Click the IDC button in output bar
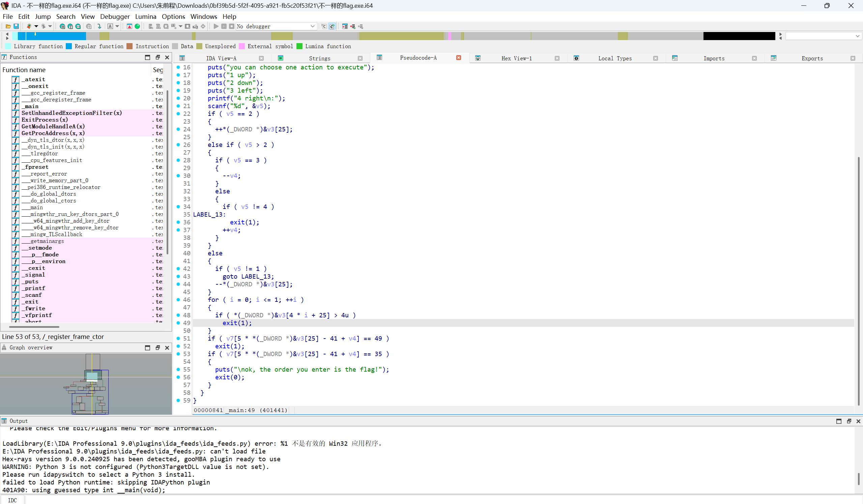Image resolution: width=863 pixels, height=504 pixels. [12, 500]
